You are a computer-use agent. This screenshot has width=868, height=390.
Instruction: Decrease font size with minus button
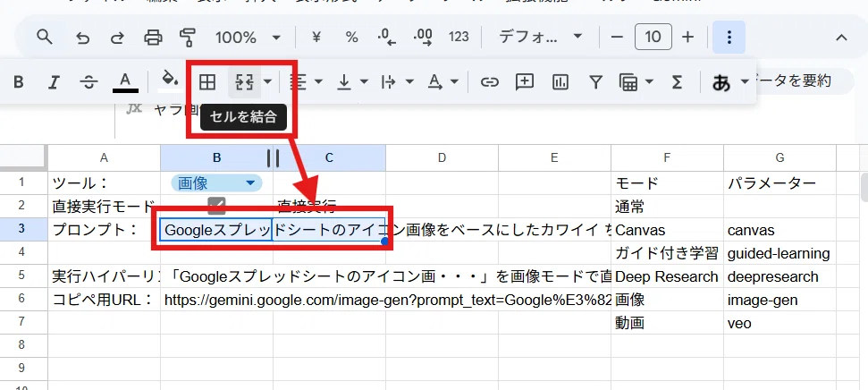(617, 37)
